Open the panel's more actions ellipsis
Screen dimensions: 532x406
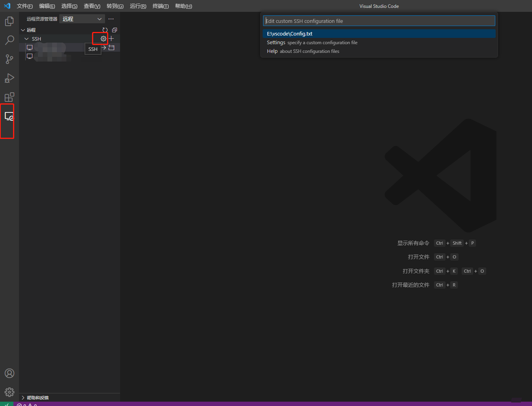click(x=111, y=19)
